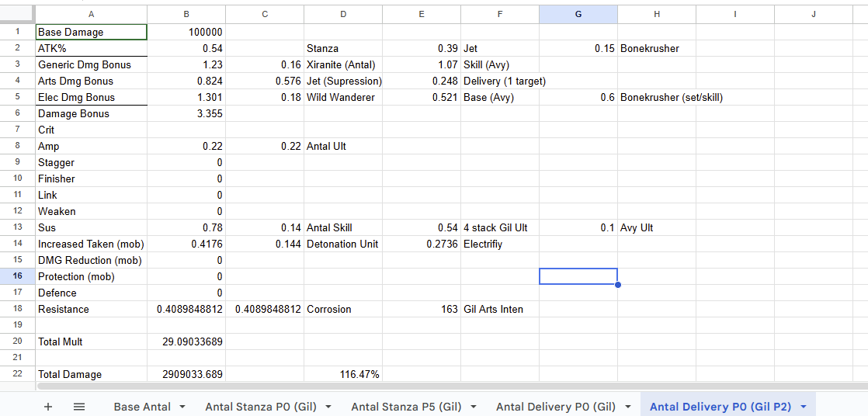This screenshot has width=868, height=416.
Task: Select the Finisher label cell
Action: (92, 179)
